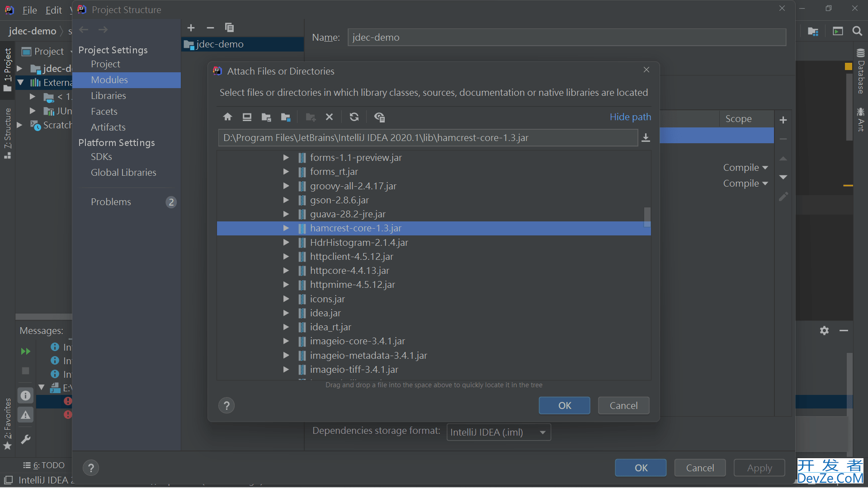This screenshot has height=488, width=868.
Task: Expand httpclient-4.5.12.jar node
Action: click(286, 256)
